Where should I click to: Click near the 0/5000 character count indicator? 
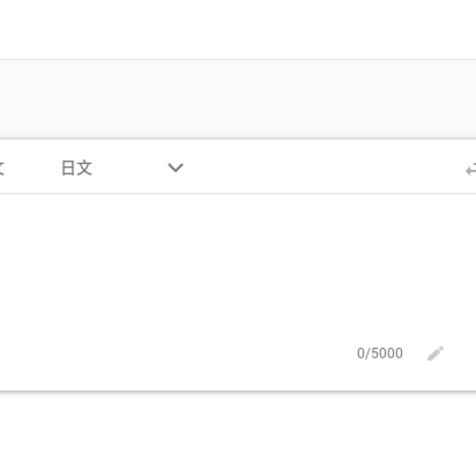click(x=380, y=353)
